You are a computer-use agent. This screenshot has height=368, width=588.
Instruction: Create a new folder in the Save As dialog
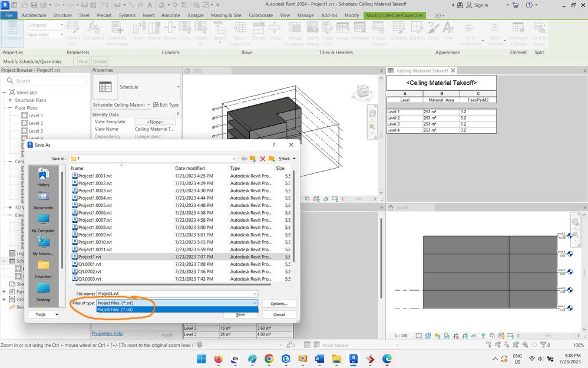pos(272,159)
